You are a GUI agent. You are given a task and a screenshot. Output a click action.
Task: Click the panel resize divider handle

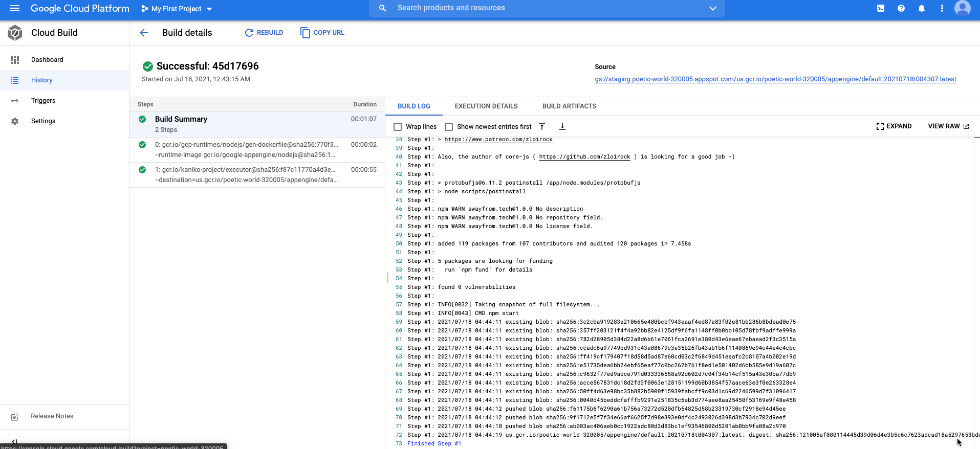pos(387,278)
